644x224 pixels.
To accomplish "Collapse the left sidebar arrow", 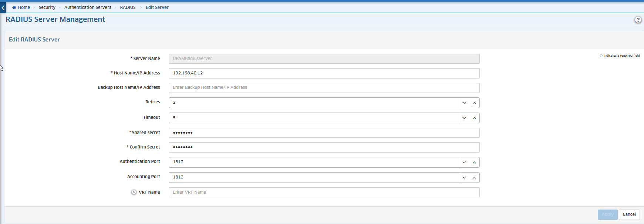I will pyautogui.click(x=3, y=7).
